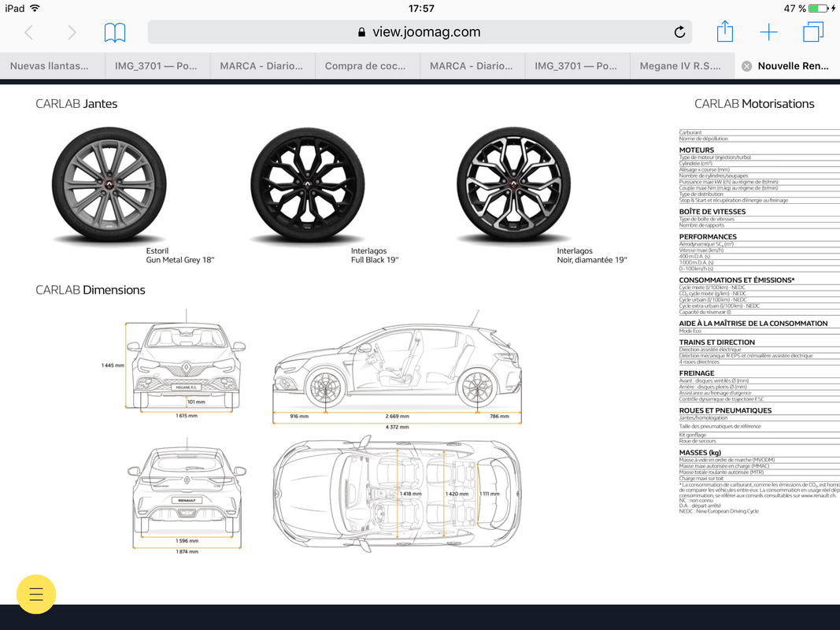
Task: Tap the 1 596 mm rear track label
Action: (x=187, y=541)
